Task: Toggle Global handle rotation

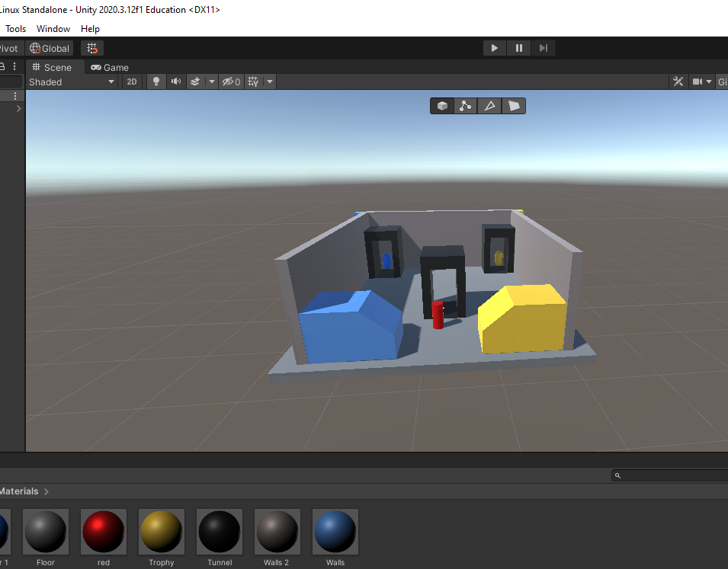Action: click(50, 48)
